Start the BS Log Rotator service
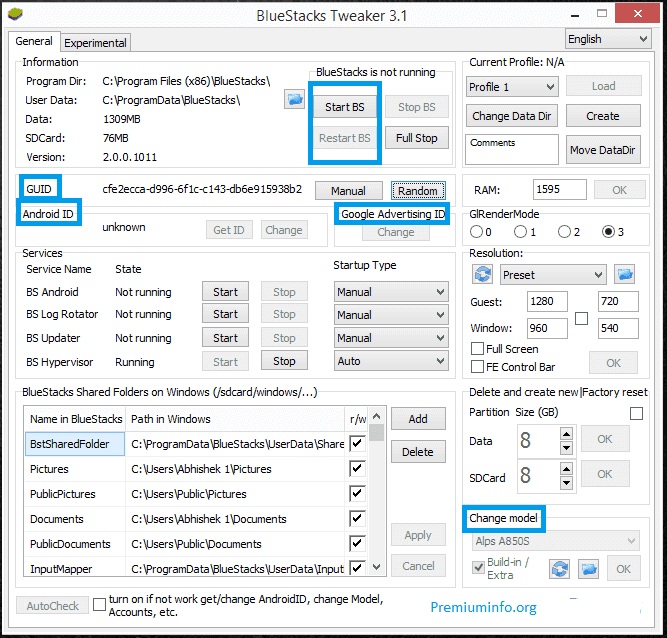667x638 pixels. pyautogui.click(x=225, y=314)
